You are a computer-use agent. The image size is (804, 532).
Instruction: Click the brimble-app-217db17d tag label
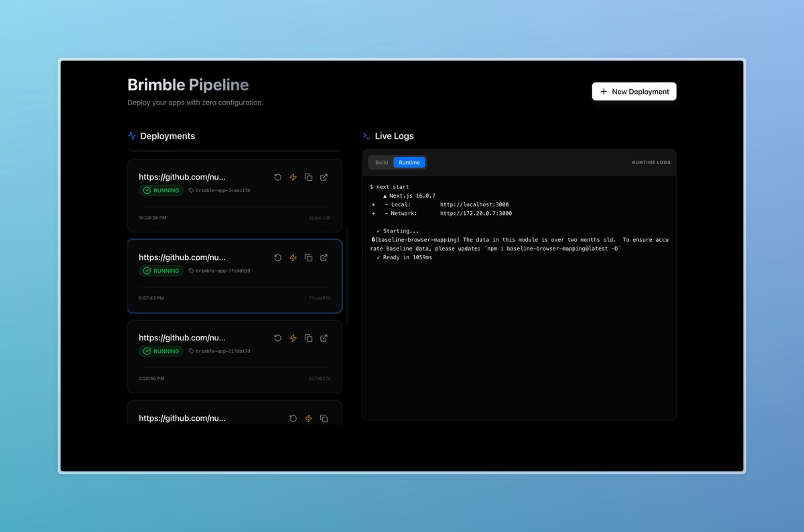coord(223,351)
